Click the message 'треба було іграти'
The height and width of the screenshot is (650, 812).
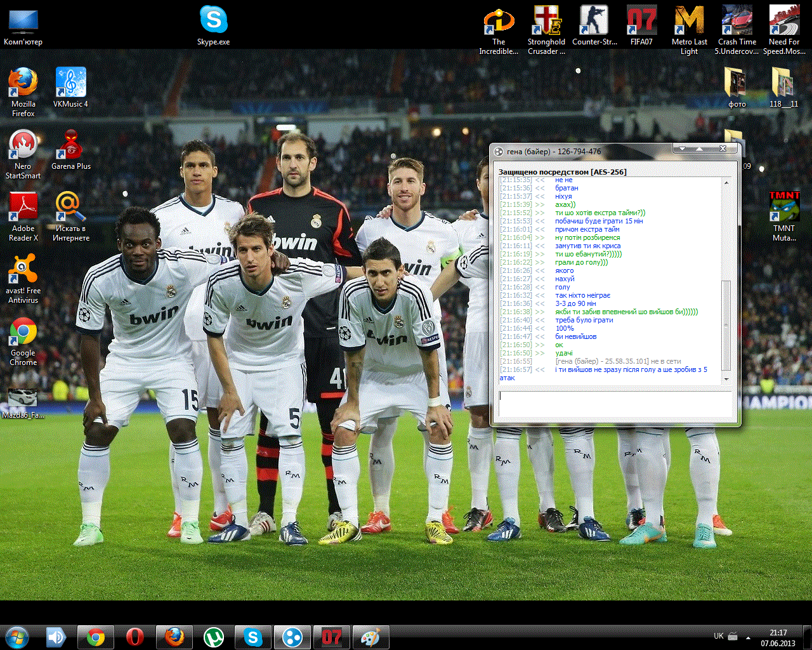(x=584, y=321)
